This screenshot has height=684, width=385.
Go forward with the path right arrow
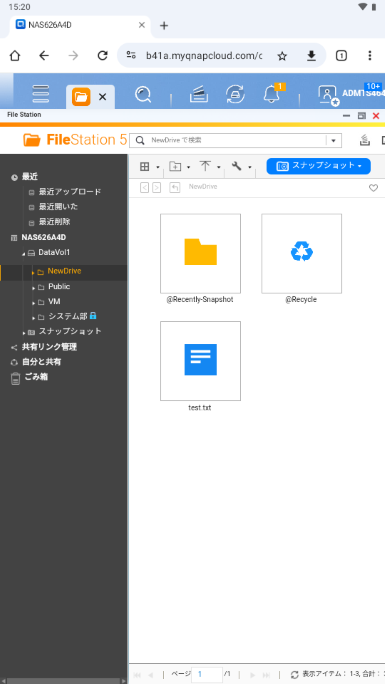coord(157,188)
